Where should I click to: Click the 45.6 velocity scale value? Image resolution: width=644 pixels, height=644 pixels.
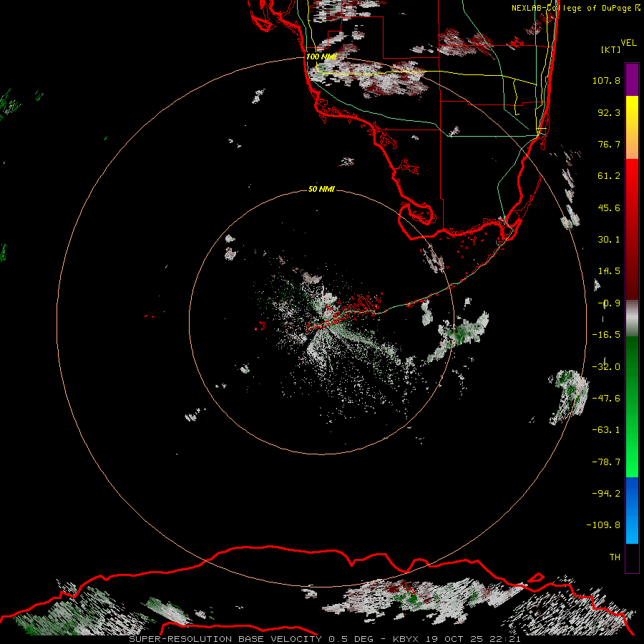point(609,208)
